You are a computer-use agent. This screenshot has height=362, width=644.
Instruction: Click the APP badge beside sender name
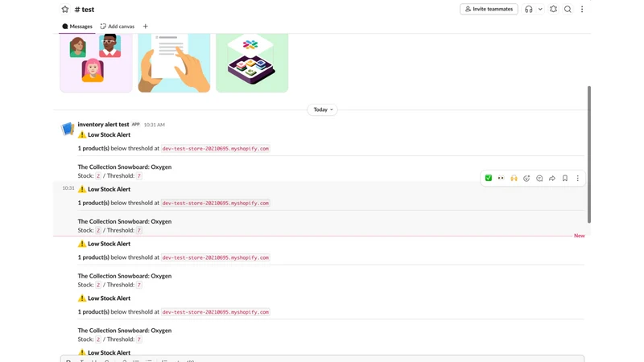coord(135,125)
